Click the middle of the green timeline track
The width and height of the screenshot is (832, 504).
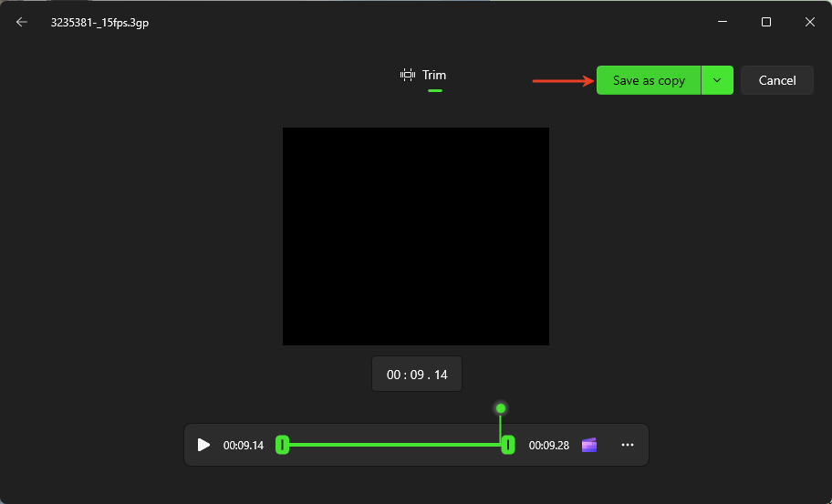tap(395, 445)
